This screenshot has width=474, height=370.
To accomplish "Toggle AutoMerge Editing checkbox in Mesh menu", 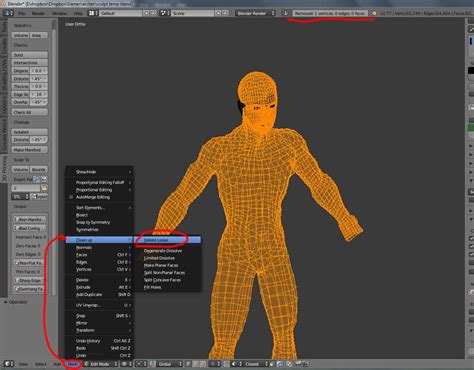I will tap(71, 197).
